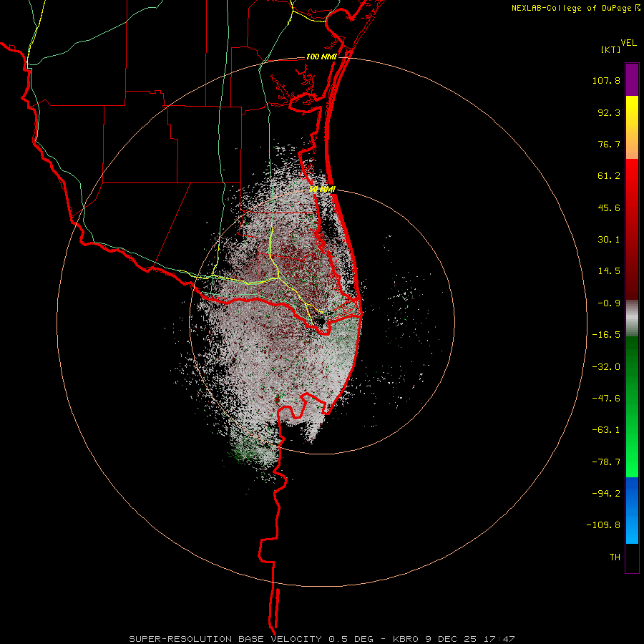
Task: Click the 50 NMI range ring label
Action: click(x=323, y=189)
